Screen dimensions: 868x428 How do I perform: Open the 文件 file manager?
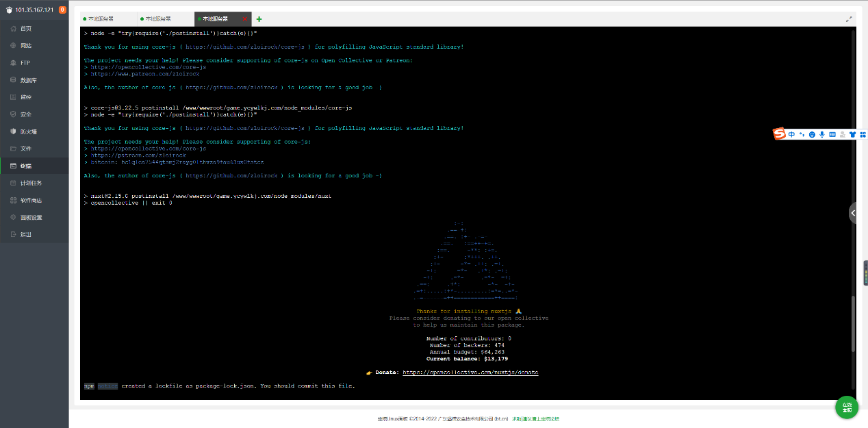point(26,149)
